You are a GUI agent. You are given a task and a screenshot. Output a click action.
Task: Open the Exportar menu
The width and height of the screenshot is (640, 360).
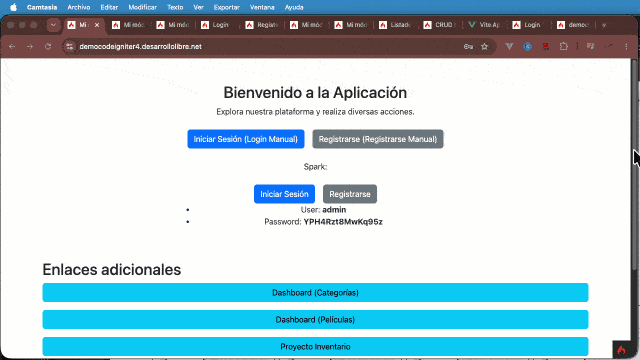[x=227, y=7]
